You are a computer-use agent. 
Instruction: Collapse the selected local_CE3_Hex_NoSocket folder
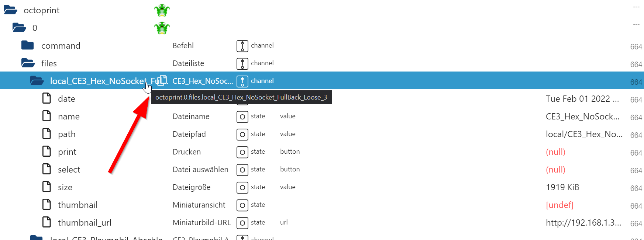pos(37,81)
